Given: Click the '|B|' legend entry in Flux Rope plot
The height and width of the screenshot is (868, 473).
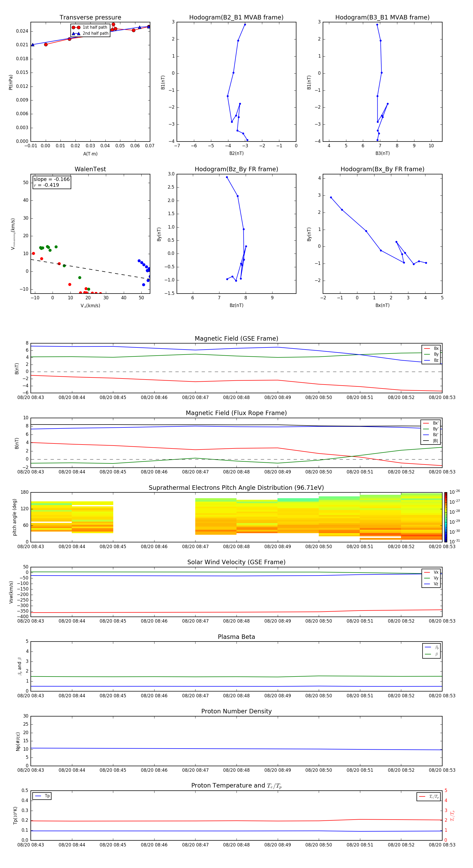Looking at the screenshot, I should coord(431,441).
